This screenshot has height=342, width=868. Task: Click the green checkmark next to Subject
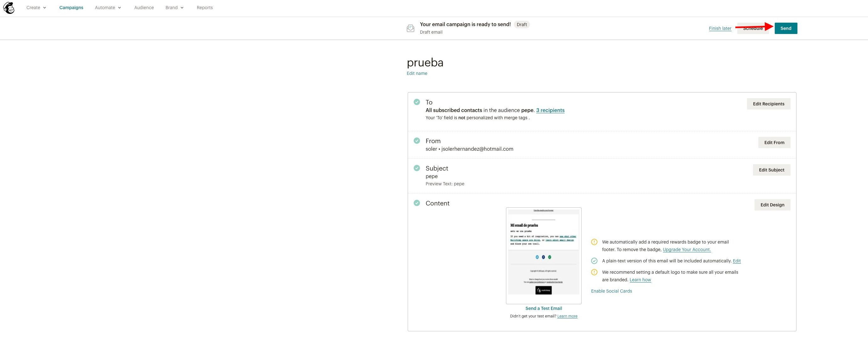pyautogui.click(x=417, y=168)
